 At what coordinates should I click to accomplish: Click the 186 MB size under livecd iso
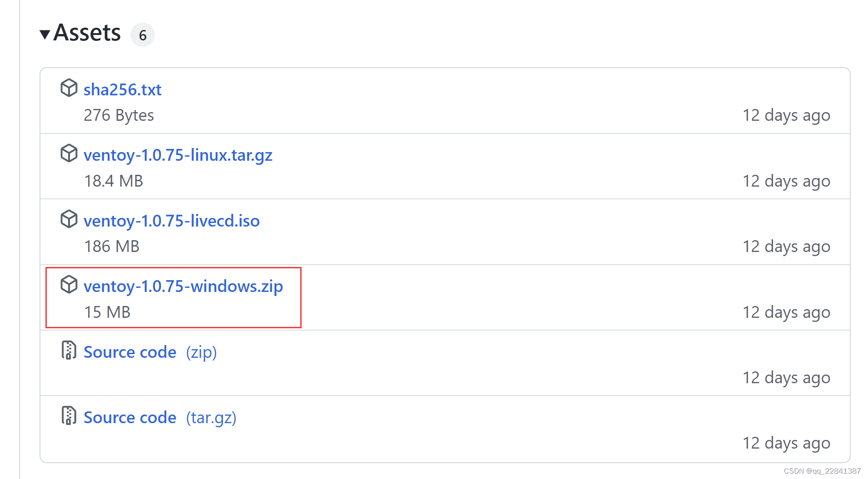coord(112,247)
